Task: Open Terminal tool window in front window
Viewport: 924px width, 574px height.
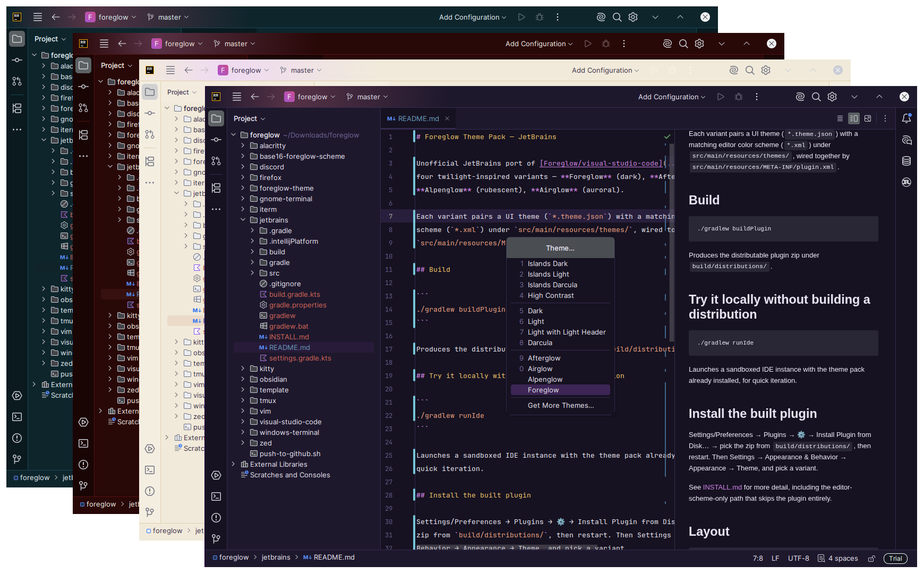Action: (x=216, y=496)
